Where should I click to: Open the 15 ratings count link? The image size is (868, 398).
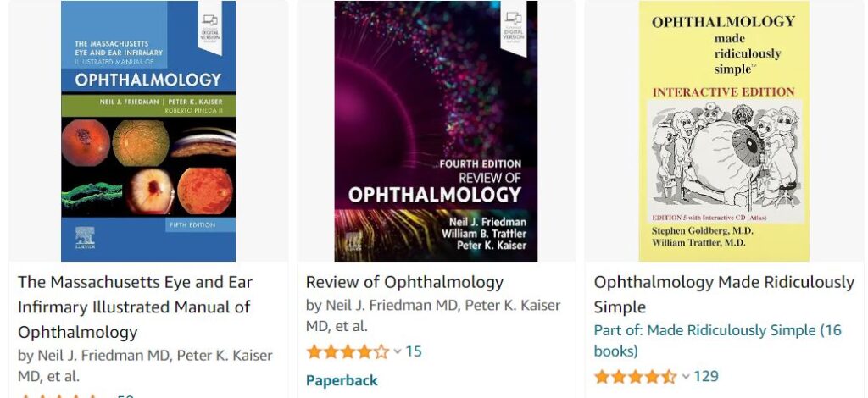point(414,351)
